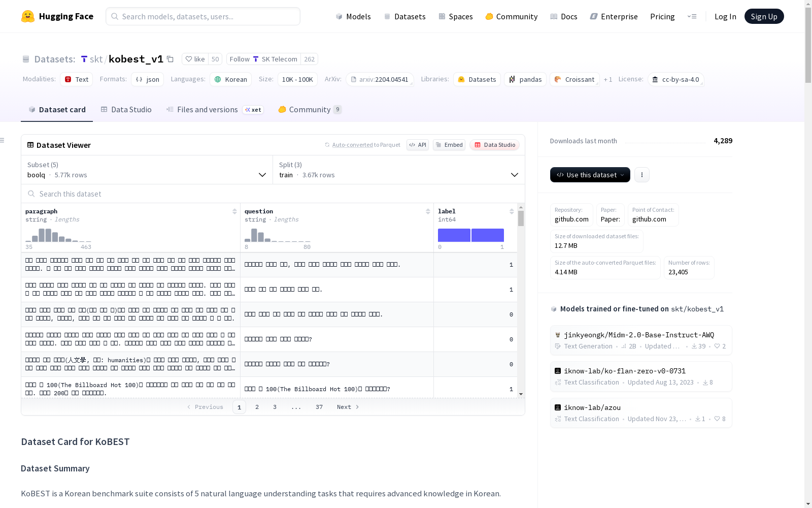The image size is (812, 508).
Task: Toggle sort on the label column
Action: [x=512, y=211]
